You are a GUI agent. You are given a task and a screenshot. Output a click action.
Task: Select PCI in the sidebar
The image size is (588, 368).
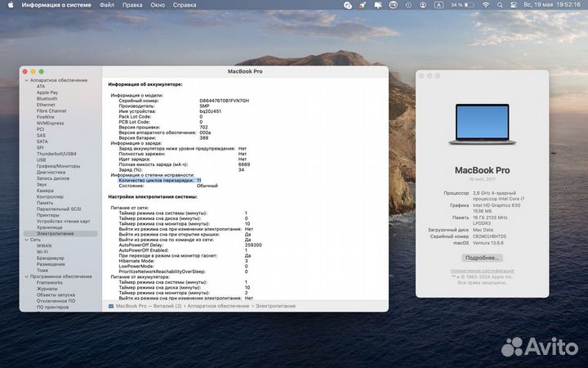(x=41, y=129)
